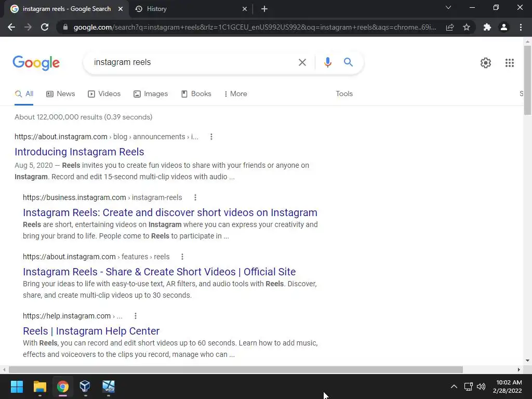Open the search Tools options
The image size is (532, 399).
344,94
